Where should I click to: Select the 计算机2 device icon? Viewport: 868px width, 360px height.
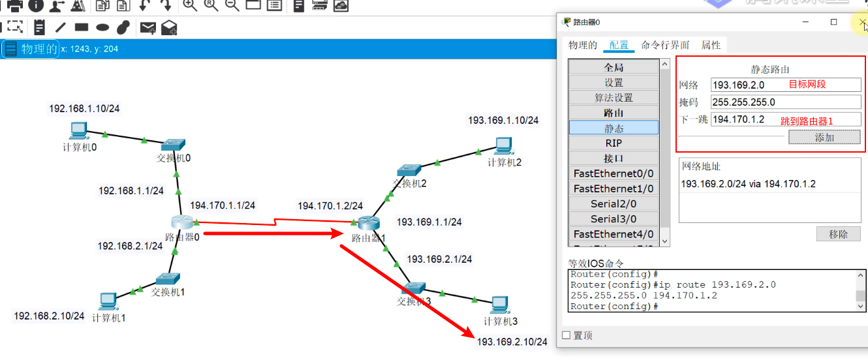coord(503,145)
